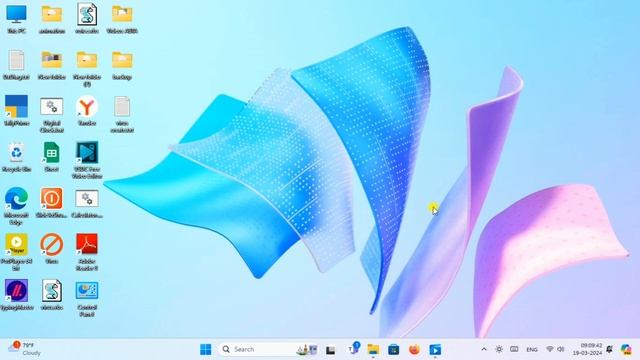Open the clock and date calendar
Screen dimensions: 640x360
(x=587, y=349)
